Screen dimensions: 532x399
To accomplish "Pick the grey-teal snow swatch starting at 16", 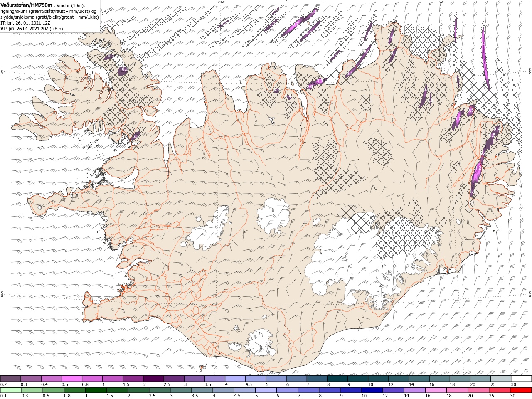I will click(x=439, y=379).
